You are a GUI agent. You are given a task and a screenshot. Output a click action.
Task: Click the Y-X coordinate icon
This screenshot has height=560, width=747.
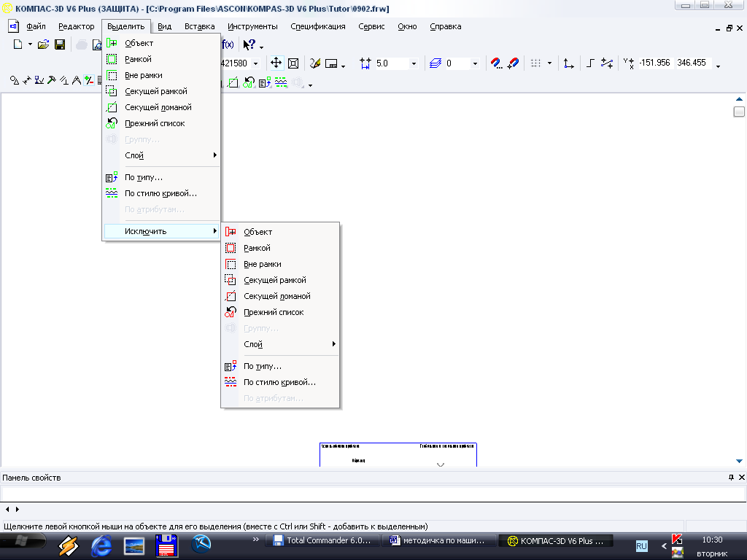point(628,63)
